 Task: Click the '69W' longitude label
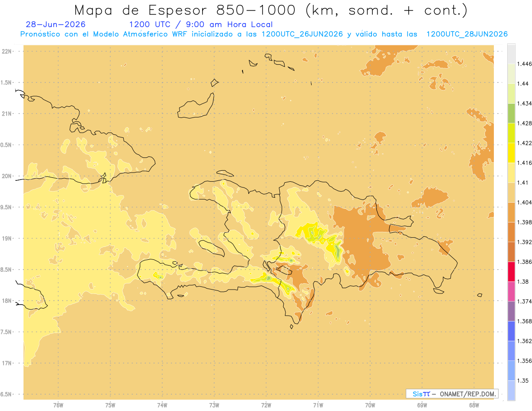pos(422,405)
